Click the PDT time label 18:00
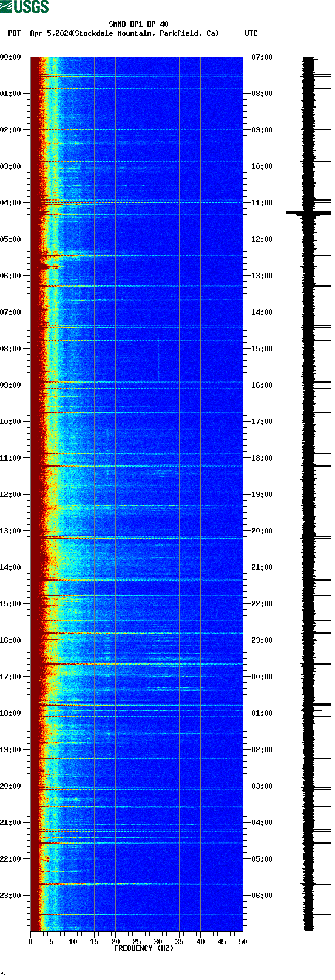335x980 pixels. pos(11,713)
